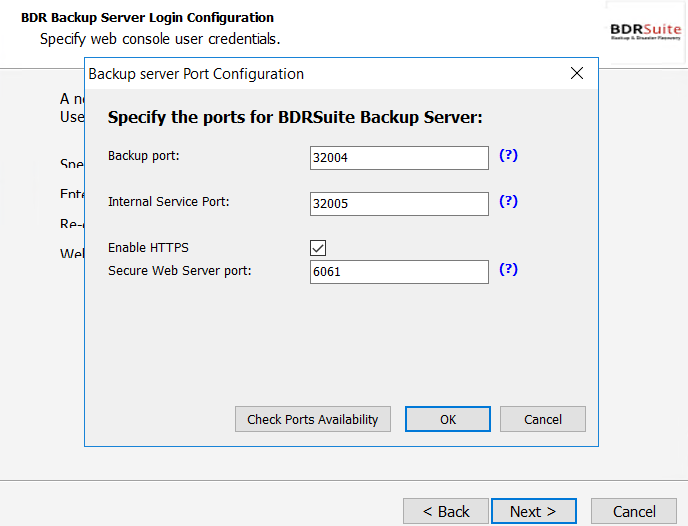Open help for Secure Web Server port

[x=509, y=269]
